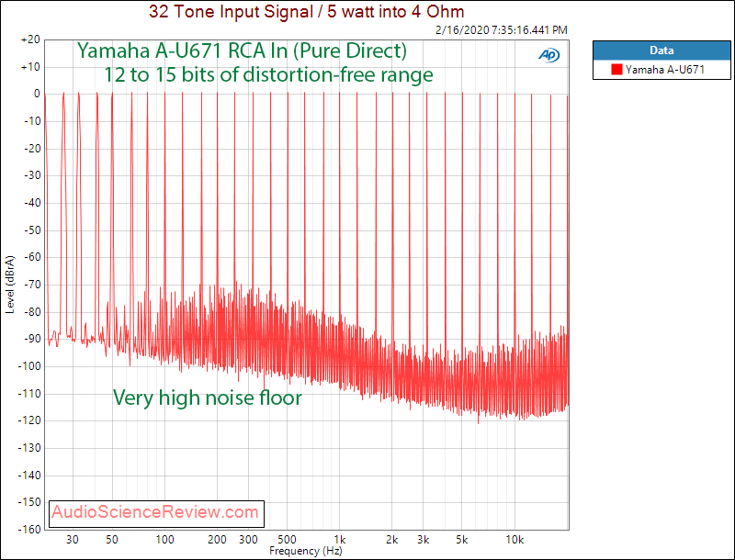Viewport: 735px width, 560px height.
Task: Click the 'Level (dBrA)' axis label
Action: click(x=10, y=285)
